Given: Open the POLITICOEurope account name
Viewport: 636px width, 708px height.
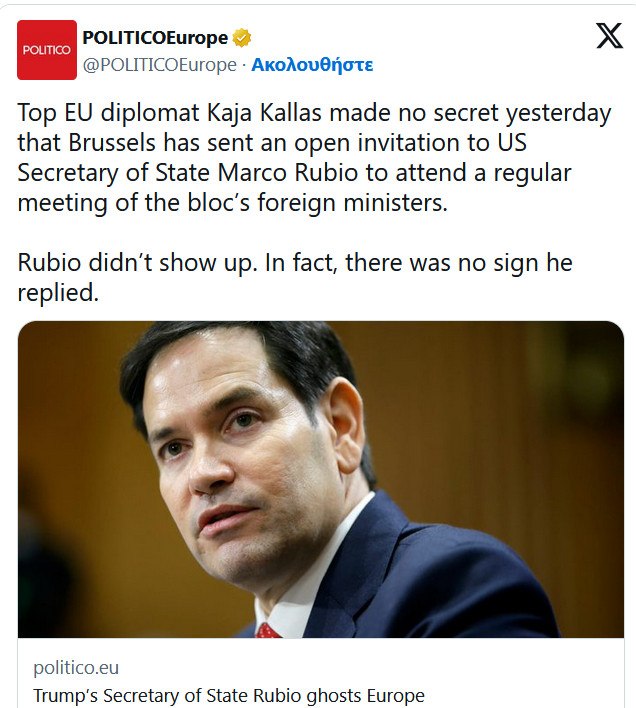Looking at the screenshot, I should tap(155, 39).
